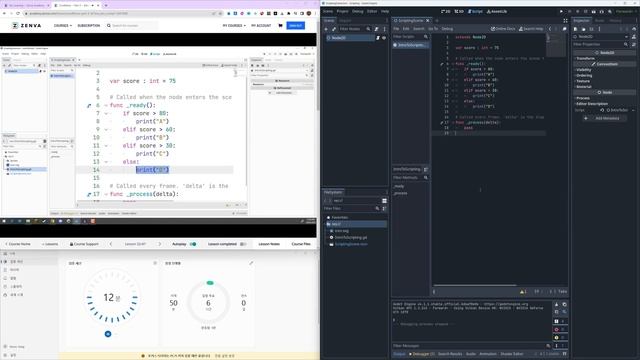The image size is (640, 360).
Task: Open the Script property dropdown in Inspector
Action: 633,110
